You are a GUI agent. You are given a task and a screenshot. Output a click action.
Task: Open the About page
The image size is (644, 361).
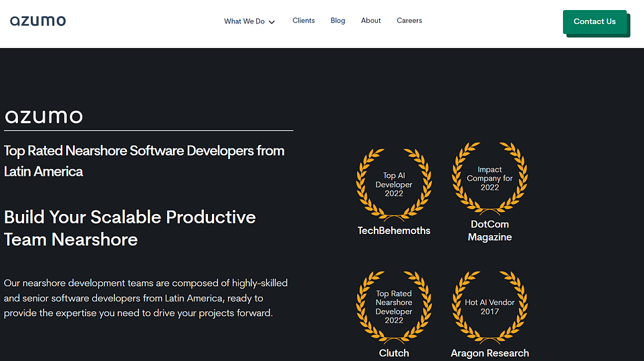tap(371, 21)
